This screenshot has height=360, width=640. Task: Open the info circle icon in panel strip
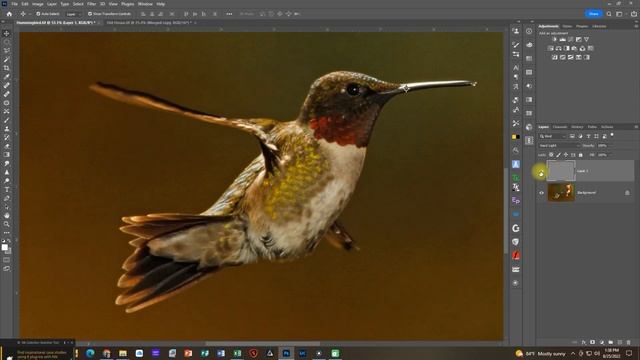point(529,31)
